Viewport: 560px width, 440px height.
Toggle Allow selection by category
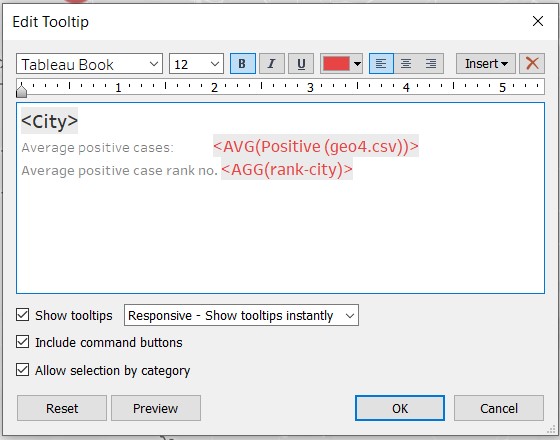[22, 370]
